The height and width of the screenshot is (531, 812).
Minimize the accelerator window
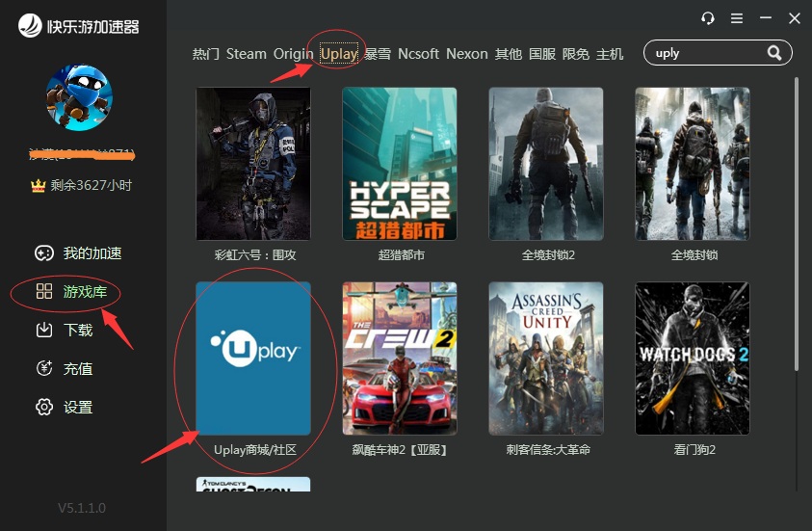click(x=766, y=18)
